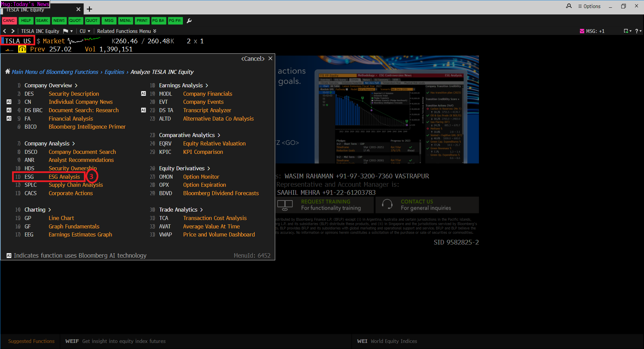Expand the Earnings Analysis section
The height and width of the screenshot is (349, 644).
184,85
